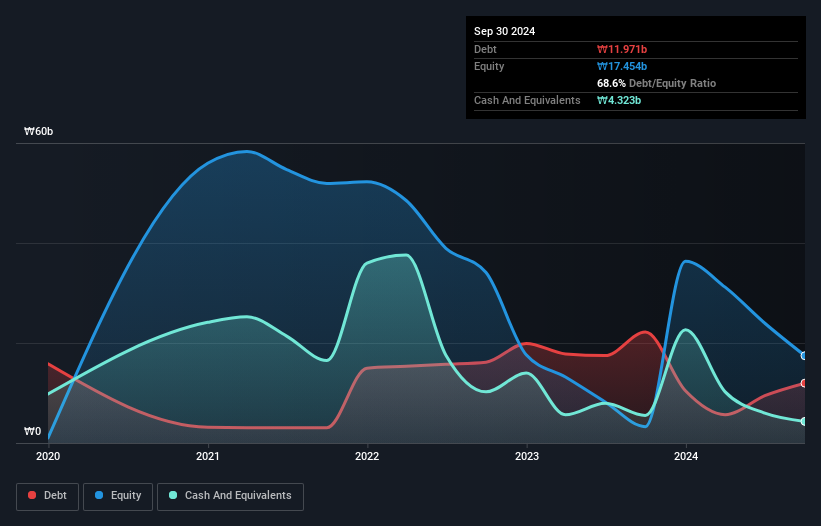Click the Sep 30 2024 tooltip date
The image size is (821, 526).
coord(504,31)
